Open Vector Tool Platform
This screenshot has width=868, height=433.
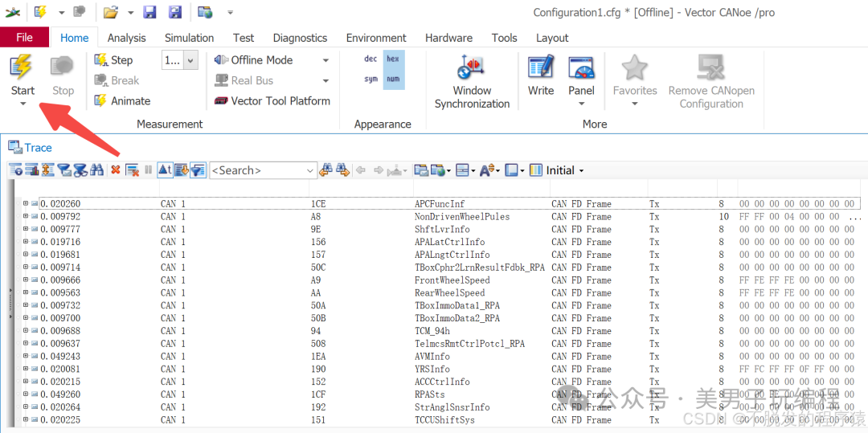tap(272, 100)
